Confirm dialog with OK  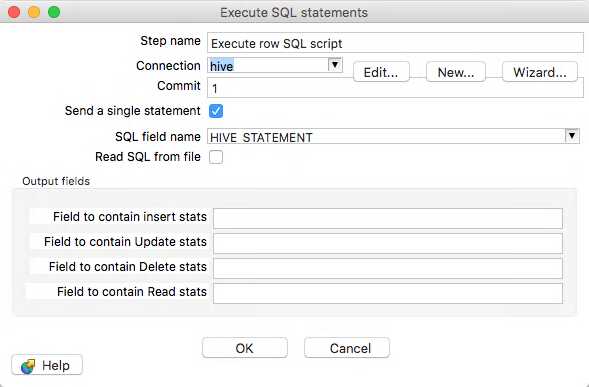point(245,348)
